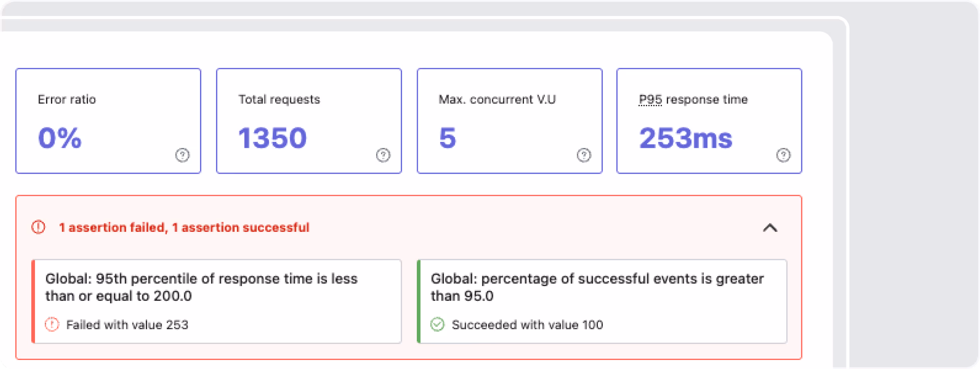Click the underlined P95 abbreviation
Screen dimensions: 980x369
pos(650,99)
